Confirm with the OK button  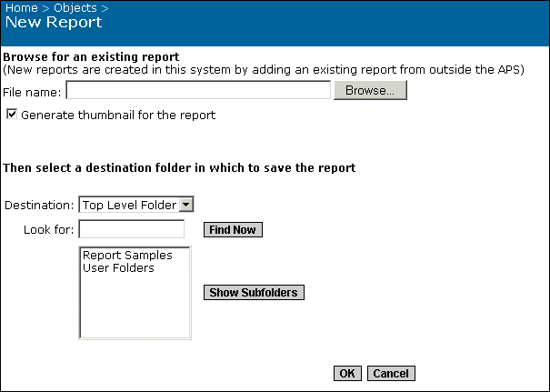(347, 374)
